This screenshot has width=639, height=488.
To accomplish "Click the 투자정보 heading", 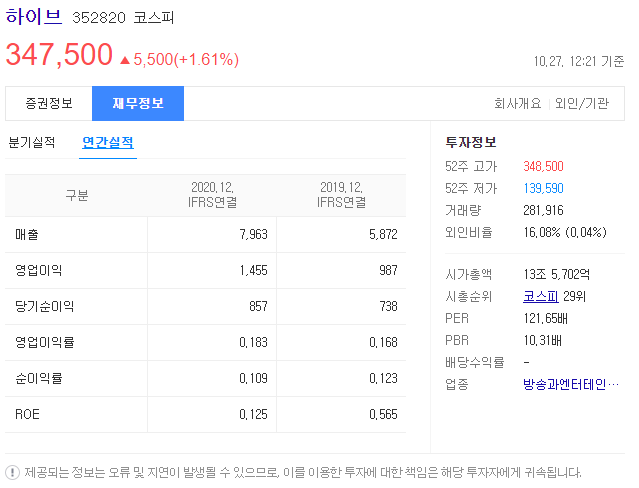I will click(471, 142).
